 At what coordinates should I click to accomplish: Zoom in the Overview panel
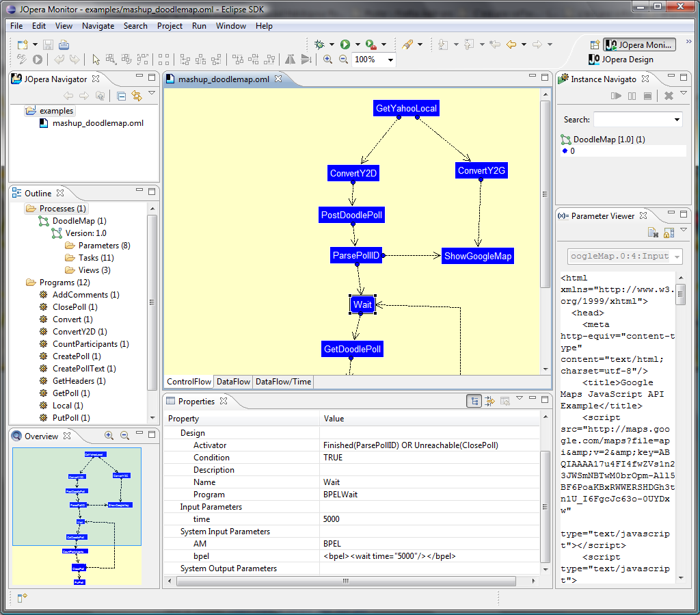click(x=109, y=436)
